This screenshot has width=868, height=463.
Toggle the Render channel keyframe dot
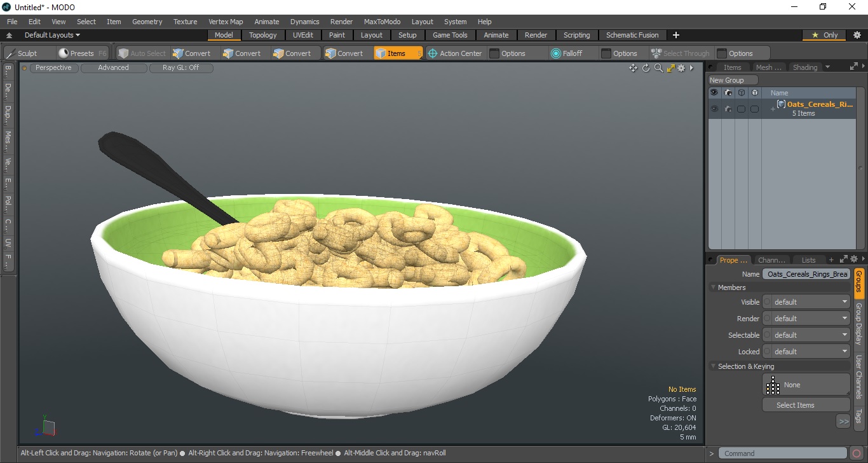[x=767, y=319]
